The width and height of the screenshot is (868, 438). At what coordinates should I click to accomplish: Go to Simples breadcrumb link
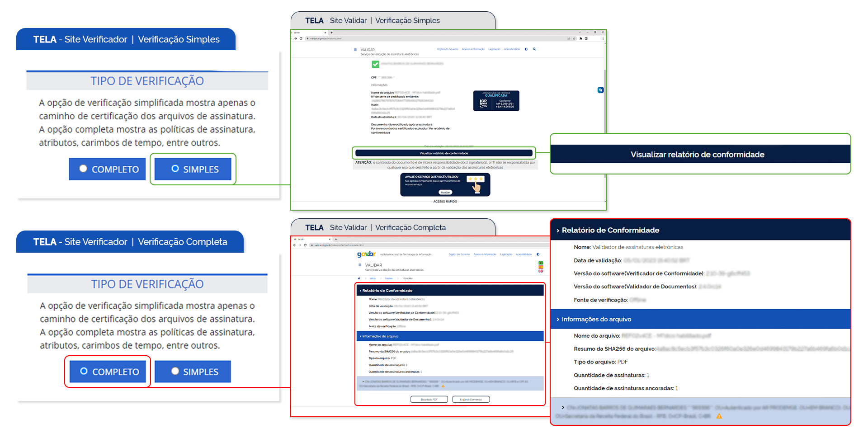coord(389,278)
